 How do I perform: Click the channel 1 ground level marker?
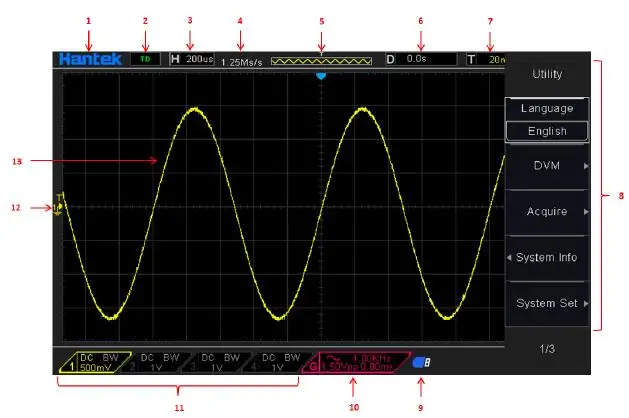pyautogui.click(x=58, y=207)
